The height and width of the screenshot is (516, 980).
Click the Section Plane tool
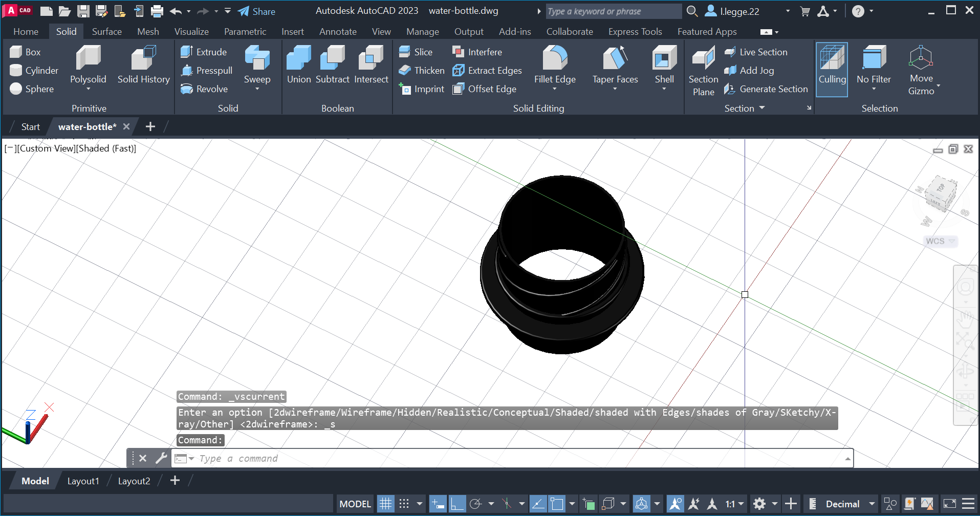[x=703, y=70]
